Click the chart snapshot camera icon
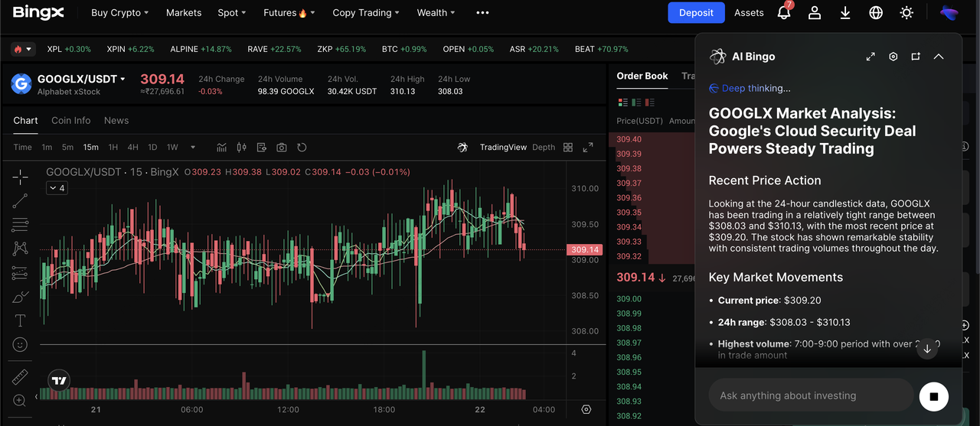This screenshot has height=426, width=980. pos(282,148)
